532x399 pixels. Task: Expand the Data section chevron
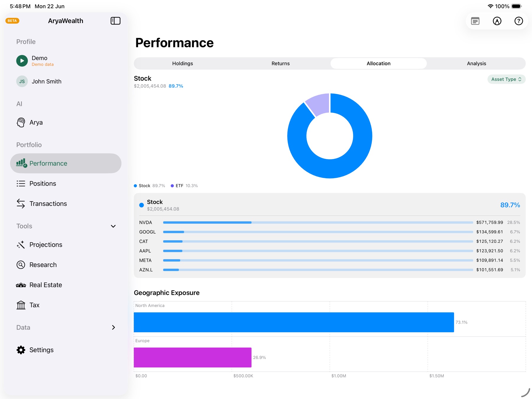point(113,327)
